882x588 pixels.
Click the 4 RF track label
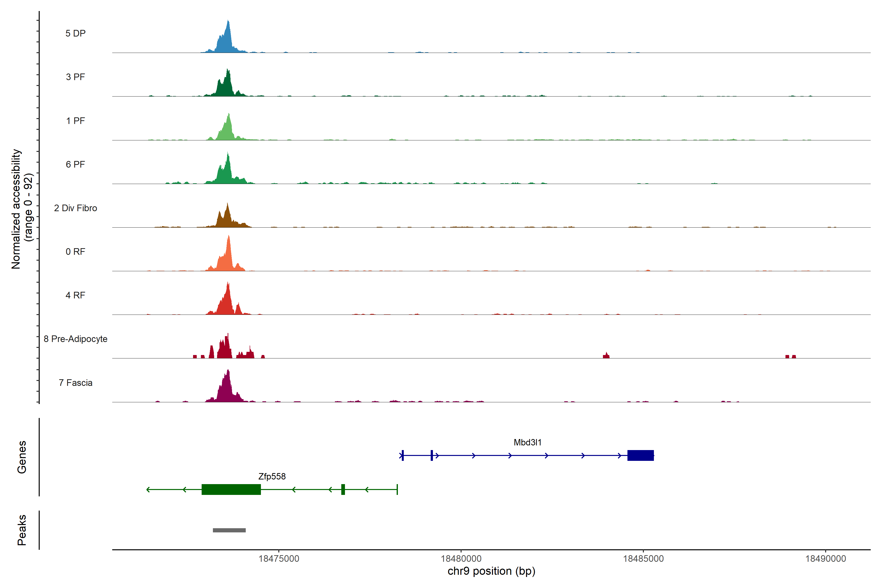(75, 295)
